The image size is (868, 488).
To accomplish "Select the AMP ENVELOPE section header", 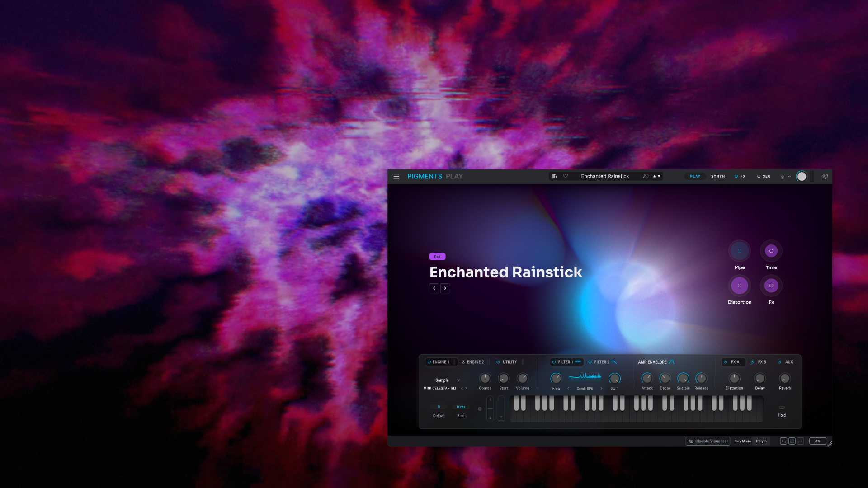I will tap(652, 362).
